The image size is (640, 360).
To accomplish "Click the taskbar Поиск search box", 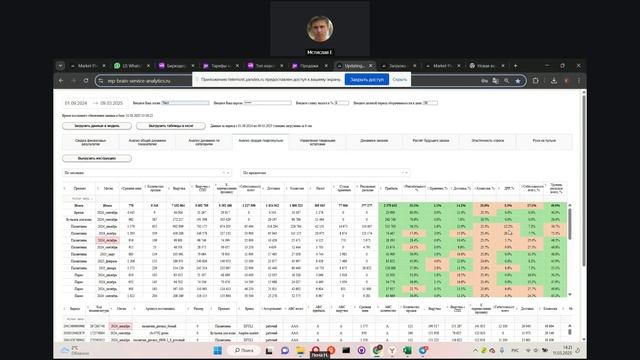I will (x=244, y=351).
